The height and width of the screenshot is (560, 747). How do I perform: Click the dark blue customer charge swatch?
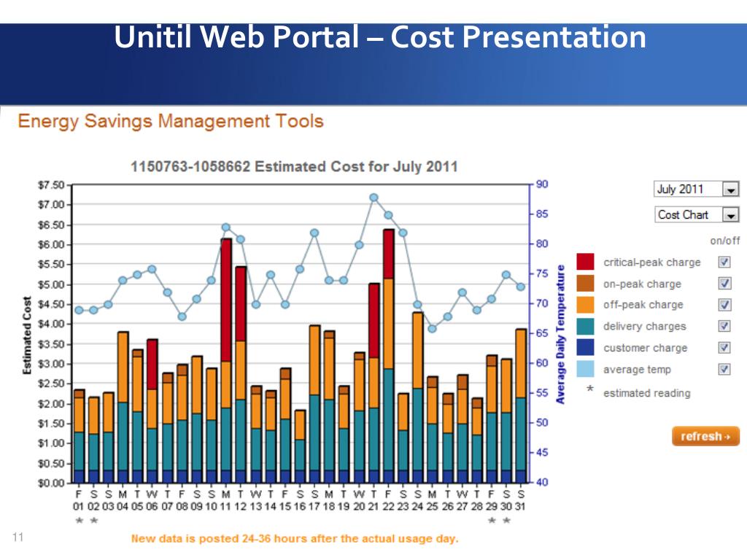(585, 348)
